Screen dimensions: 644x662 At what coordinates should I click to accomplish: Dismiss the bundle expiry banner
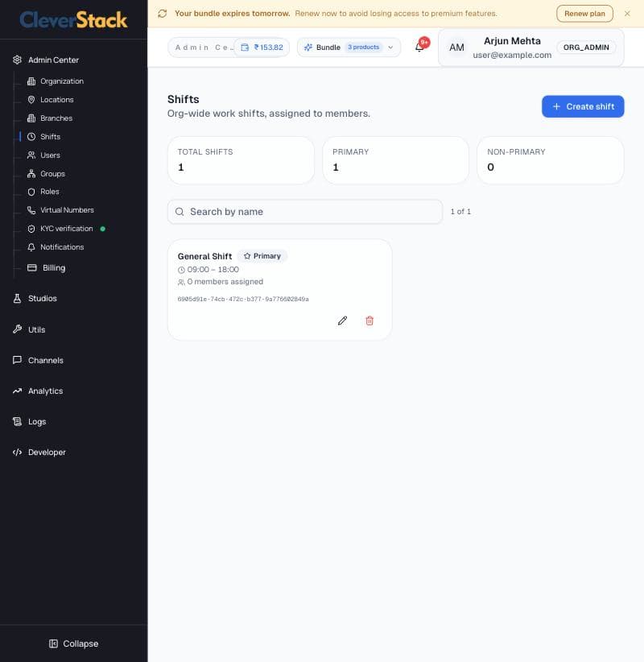[x=627, y=14]
